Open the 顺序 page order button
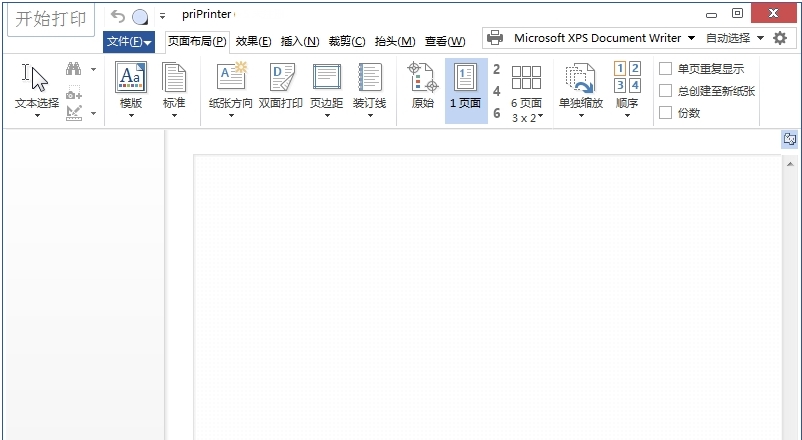The image size is (802, 440). 627,90
